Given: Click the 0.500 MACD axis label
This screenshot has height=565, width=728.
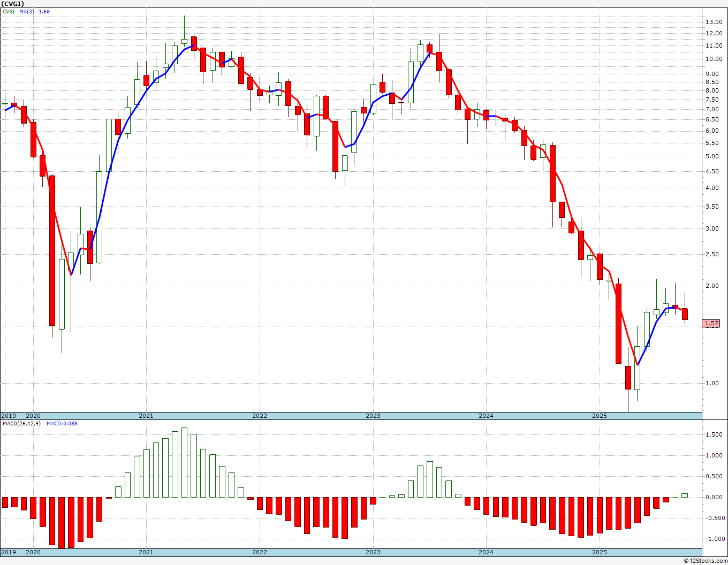Looking at the screenshot, I should [714, 476].
